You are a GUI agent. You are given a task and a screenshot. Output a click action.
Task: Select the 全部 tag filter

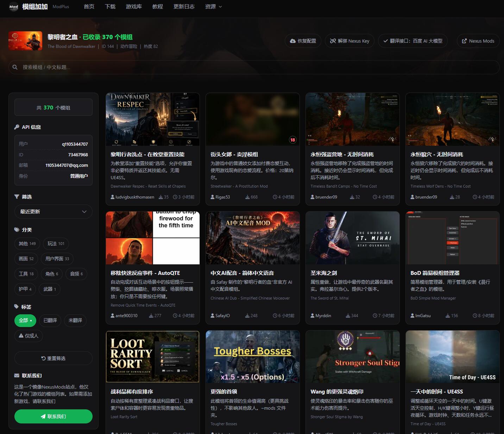click(25, 320)
